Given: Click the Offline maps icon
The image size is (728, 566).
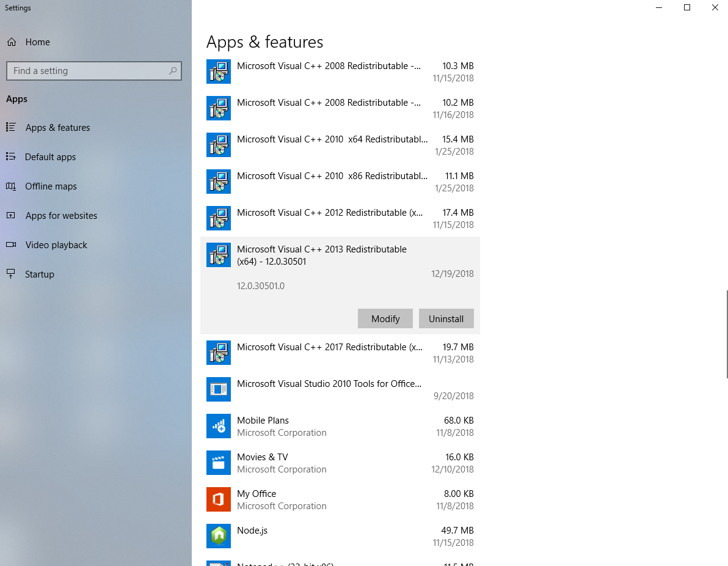Looking at the screenshot, I should tap(10, 186).
